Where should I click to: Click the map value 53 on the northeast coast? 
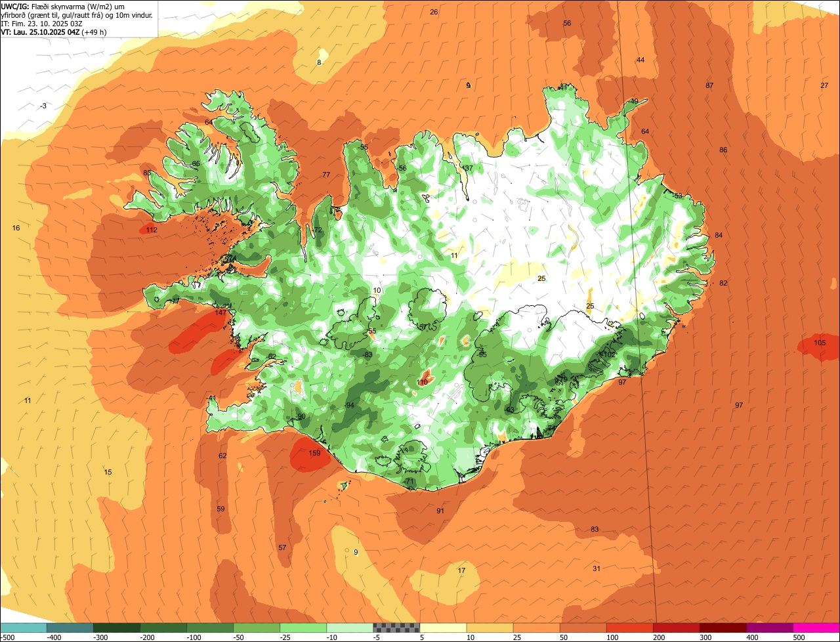(x=678, y=196)
